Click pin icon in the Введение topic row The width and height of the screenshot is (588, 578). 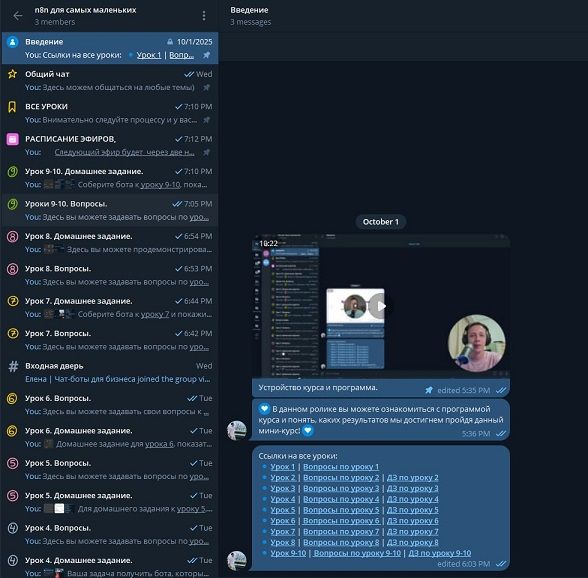coord(206,55)
